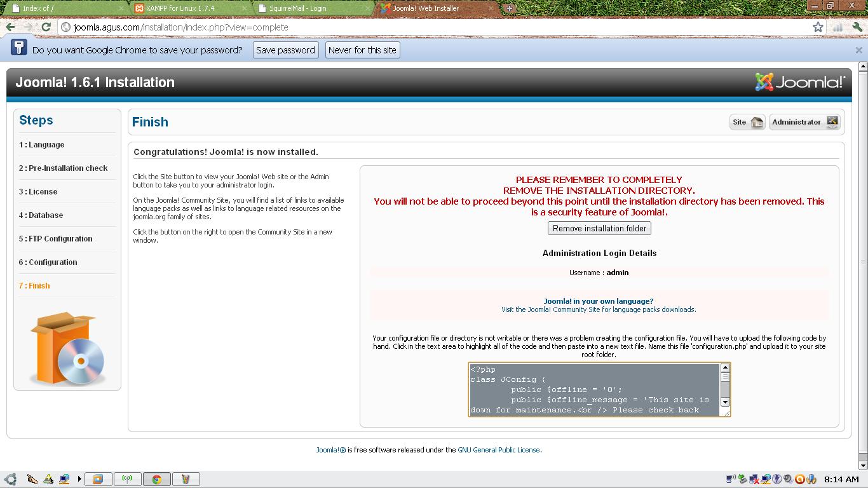868x488 pixels.
Task: Open the Administrator login button
Action: point(804,122)
